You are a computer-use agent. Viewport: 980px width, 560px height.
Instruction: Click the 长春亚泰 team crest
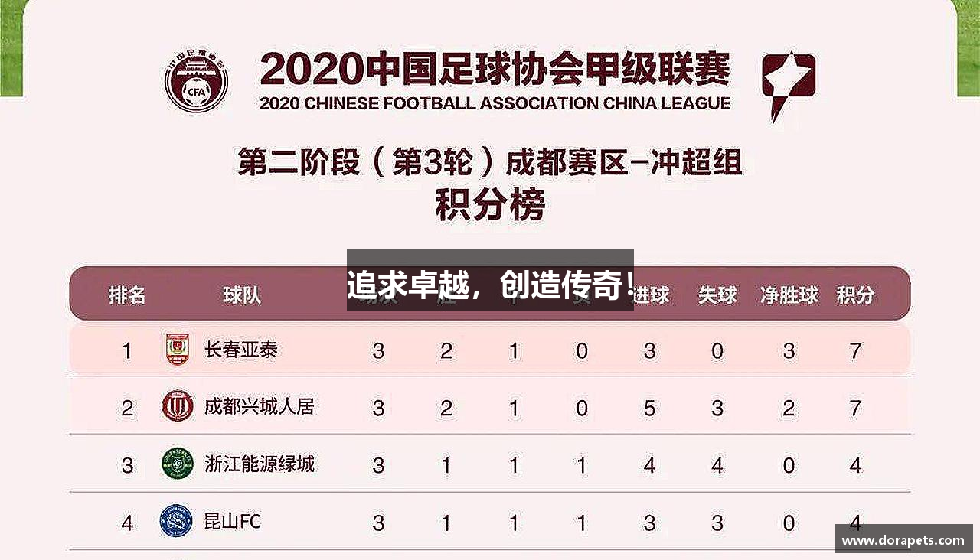click(177, 350)
